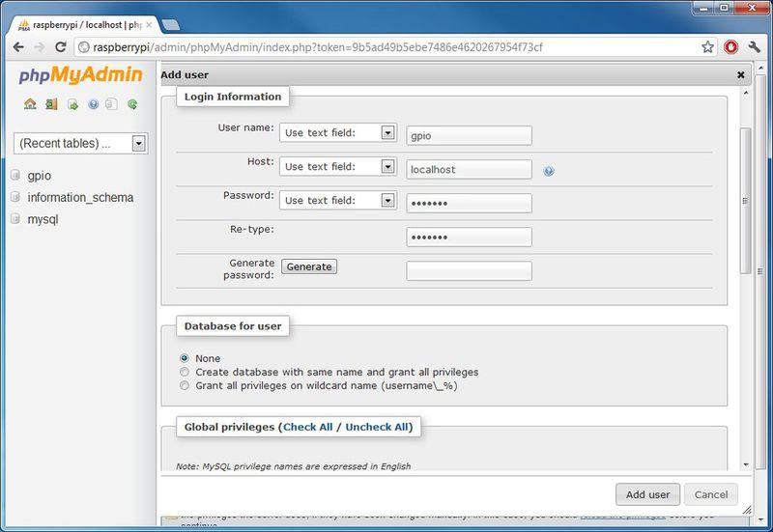Go forward in the browser
The width and height of the screenshot is (773, 532).
click(x=40, y=47)
